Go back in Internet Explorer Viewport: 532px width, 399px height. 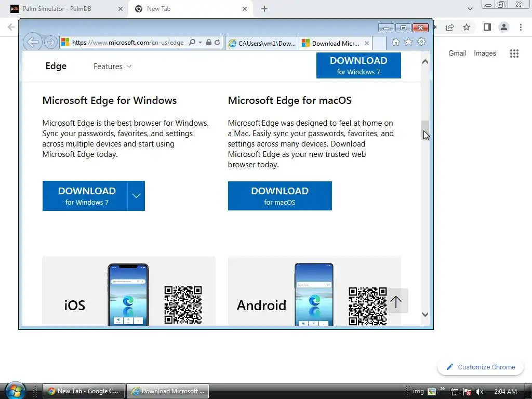(x=33, y=43)
